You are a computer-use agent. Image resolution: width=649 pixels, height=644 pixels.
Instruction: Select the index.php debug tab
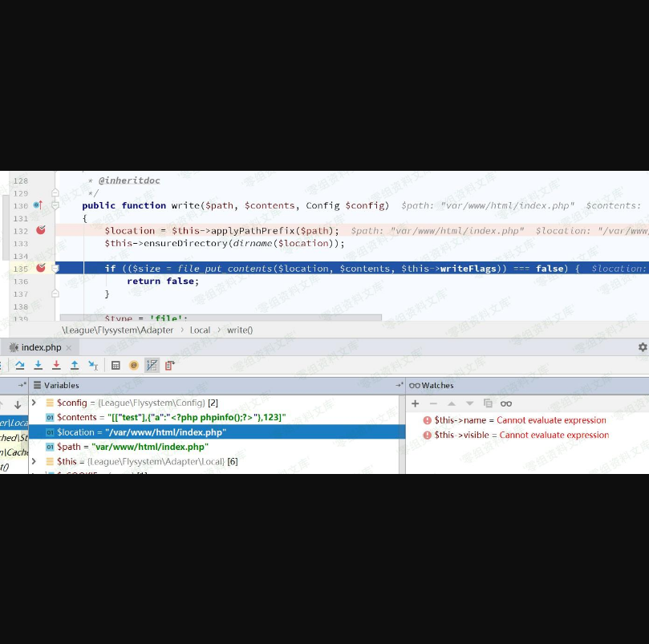click(x=40, y=347)
